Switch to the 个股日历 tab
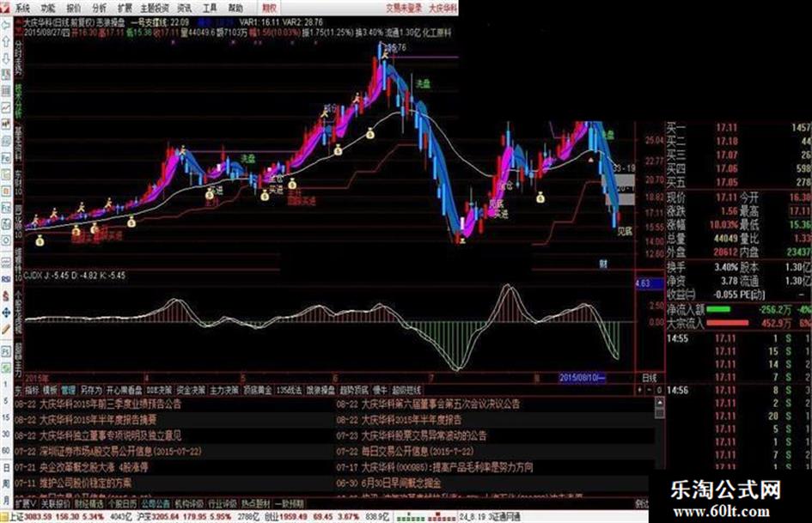The width and height of the screenshot is (812, 523). (x=122, y=503)
